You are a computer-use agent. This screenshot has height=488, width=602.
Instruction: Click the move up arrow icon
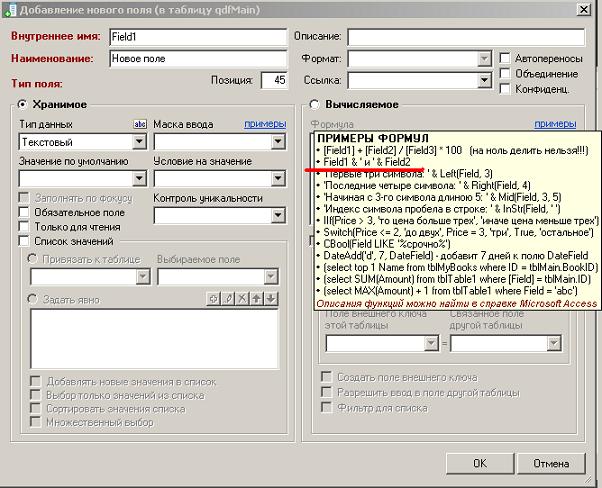tap(256, 299)
